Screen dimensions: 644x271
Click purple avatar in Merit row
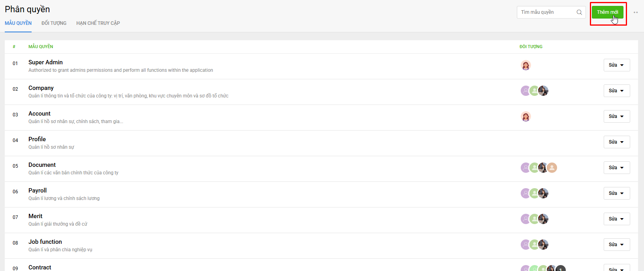525,219
